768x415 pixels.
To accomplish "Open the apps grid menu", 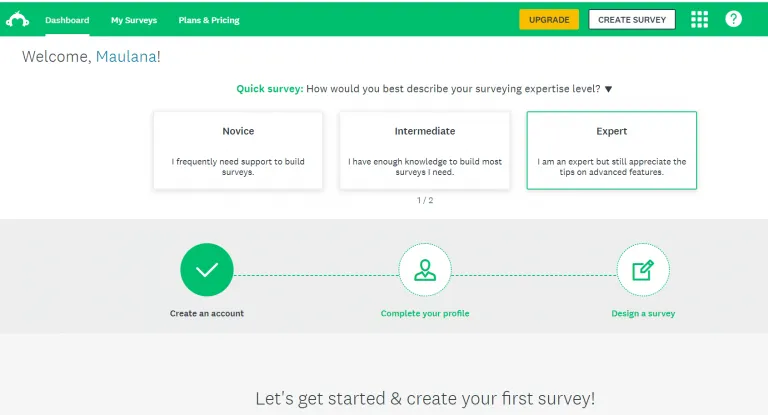I will pos(699,19).
